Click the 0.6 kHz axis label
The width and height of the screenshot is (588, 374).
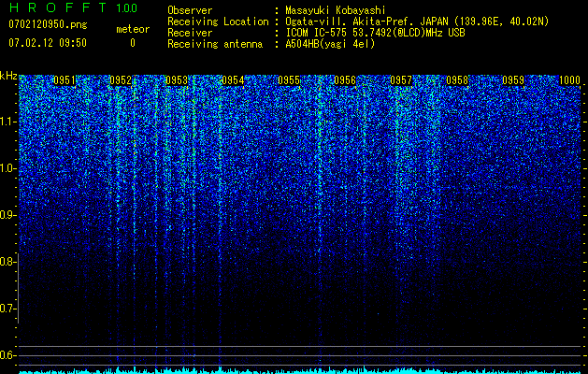[7, 355]
